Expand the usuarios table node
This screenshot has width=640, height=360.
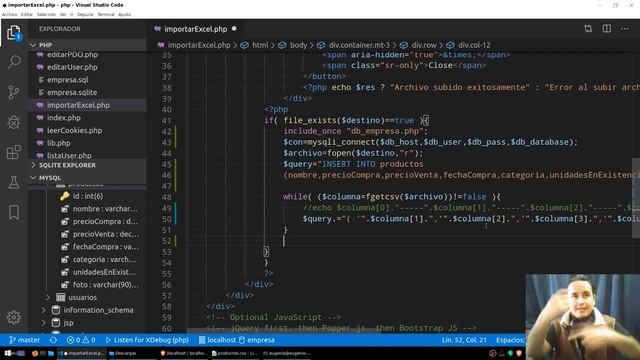(48, 297)
